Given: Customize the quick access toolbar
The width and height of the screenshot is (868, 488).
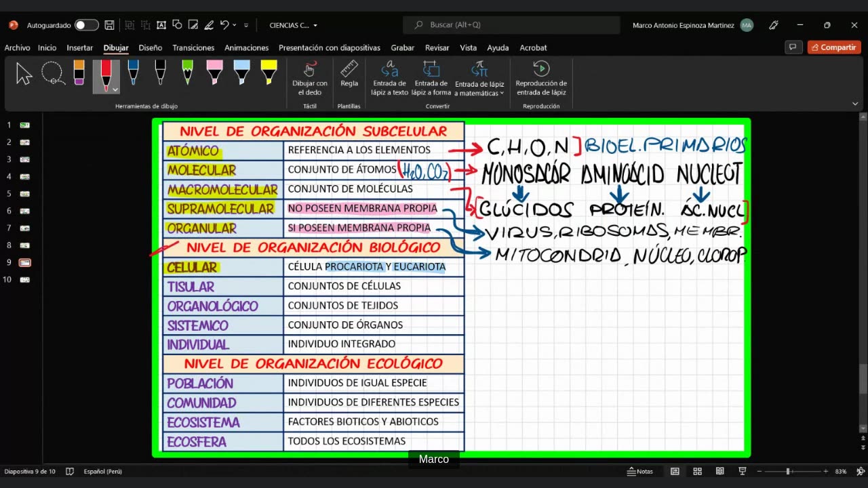Looking at the screenshot, I should (246, 25).
